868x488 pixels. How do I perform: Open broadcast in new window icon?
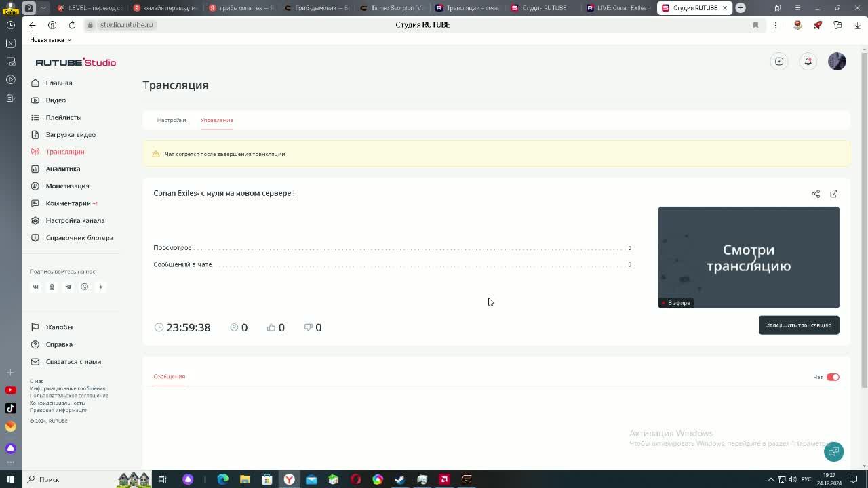tap(834, 194)
